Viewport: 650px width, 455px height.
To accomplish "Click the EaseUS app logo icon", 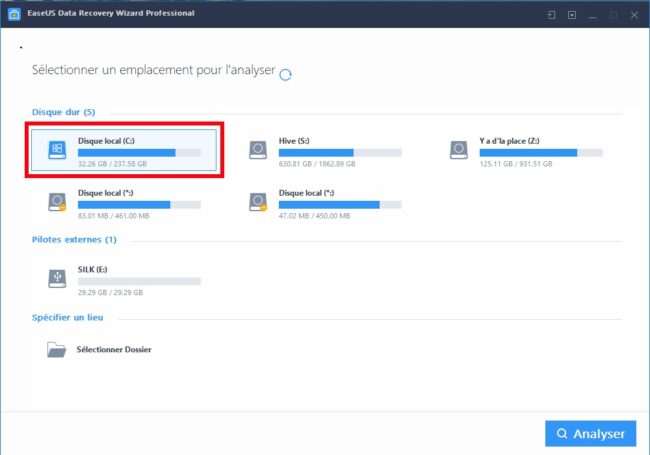I will (x=15, y=14).
